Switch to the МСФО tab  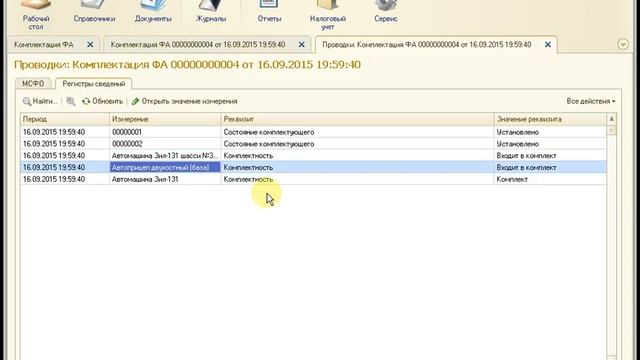coord(33,84)
